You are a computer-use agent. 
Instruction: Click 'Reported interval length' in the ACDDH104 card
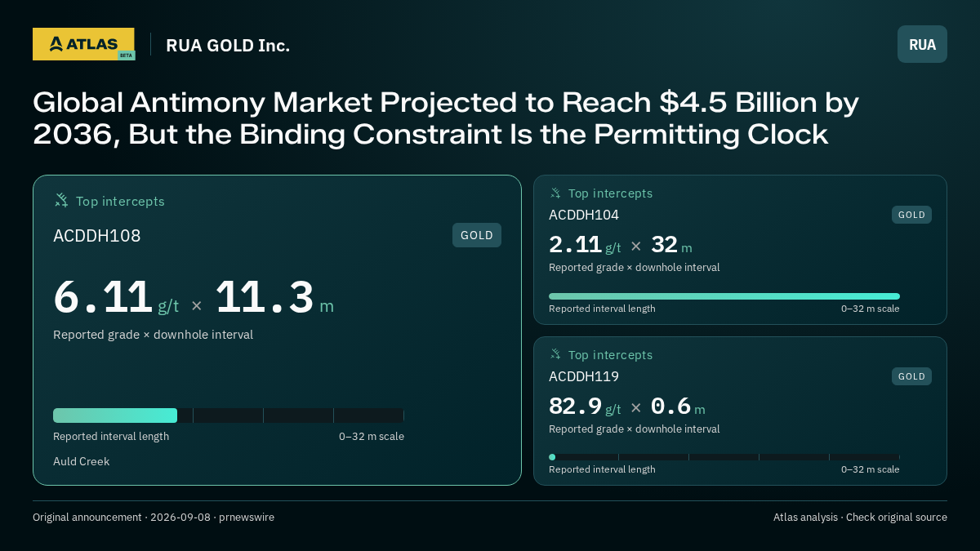(x=602, y=309)
